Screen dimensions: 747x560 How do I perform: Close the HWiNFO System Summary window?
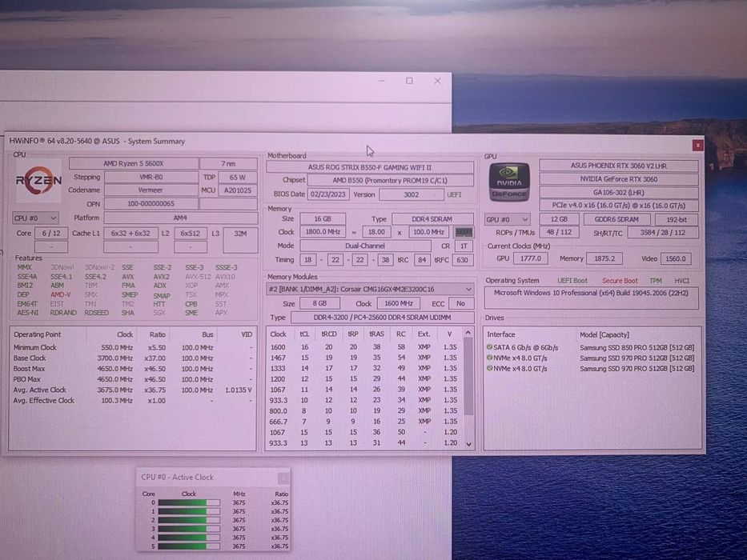coord(697,146)
